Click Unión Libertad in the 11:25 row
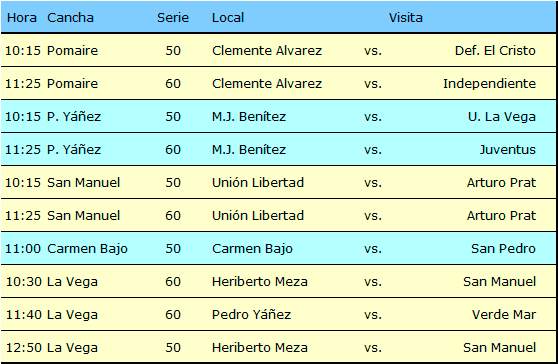 (x=258, y=216)
